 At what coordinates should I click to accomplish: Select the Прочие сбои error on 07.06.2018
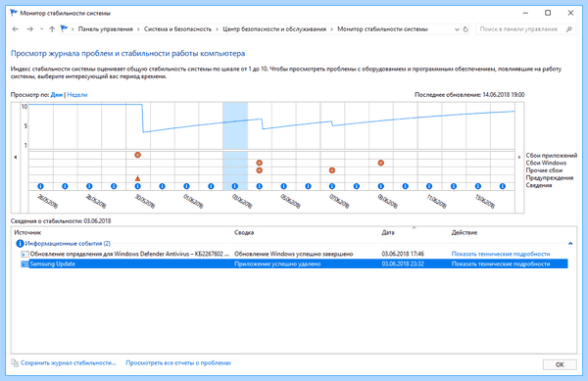pos(332,170)
